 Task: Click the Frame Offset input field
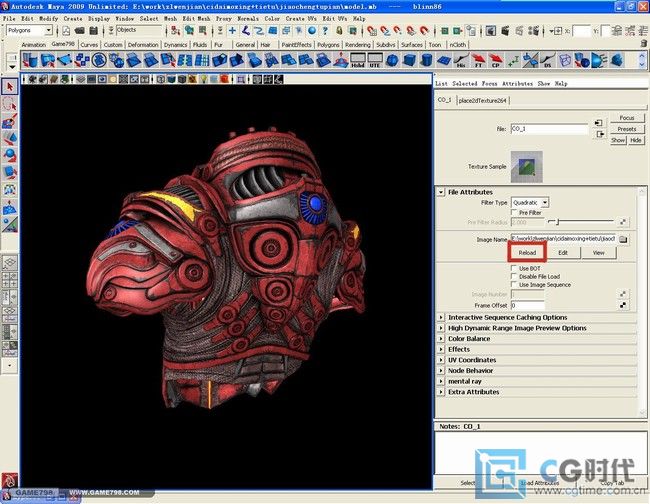(x=527, y=305)
